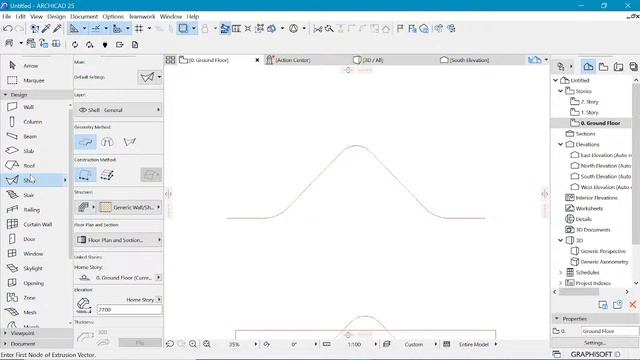The width and height of the screenshot is (640, 360).
Task: Select the extruded geometry method
Action: pos(85,142)
